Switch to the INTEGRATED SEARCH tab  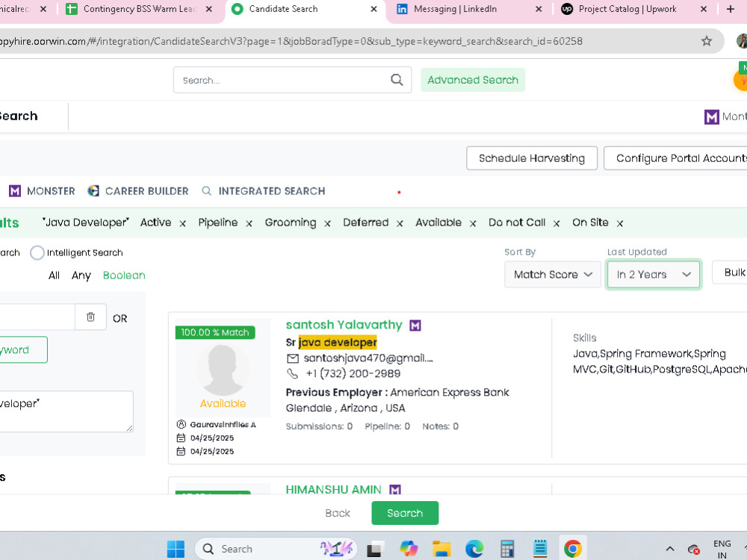pyautogui.click(x=264, y=191)
